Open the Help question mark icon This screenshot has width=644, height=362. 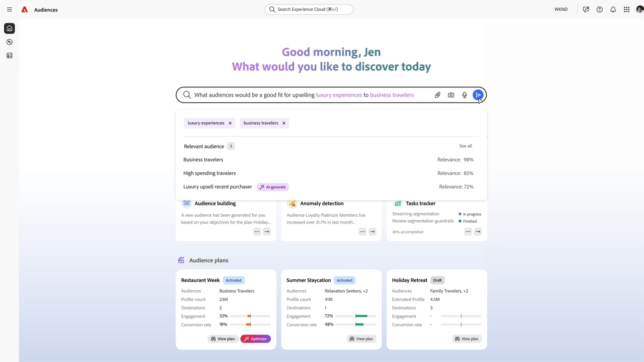pos(599,9)
